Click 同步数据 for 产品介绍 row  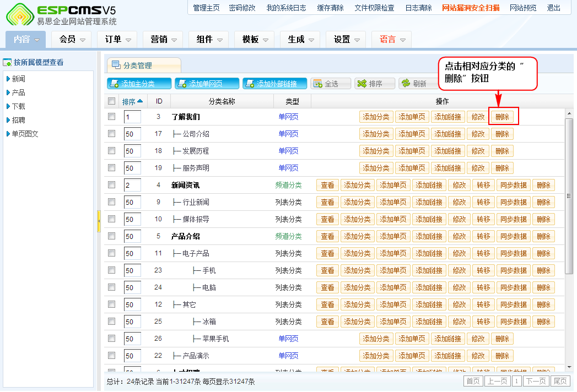tap(514, 236)
